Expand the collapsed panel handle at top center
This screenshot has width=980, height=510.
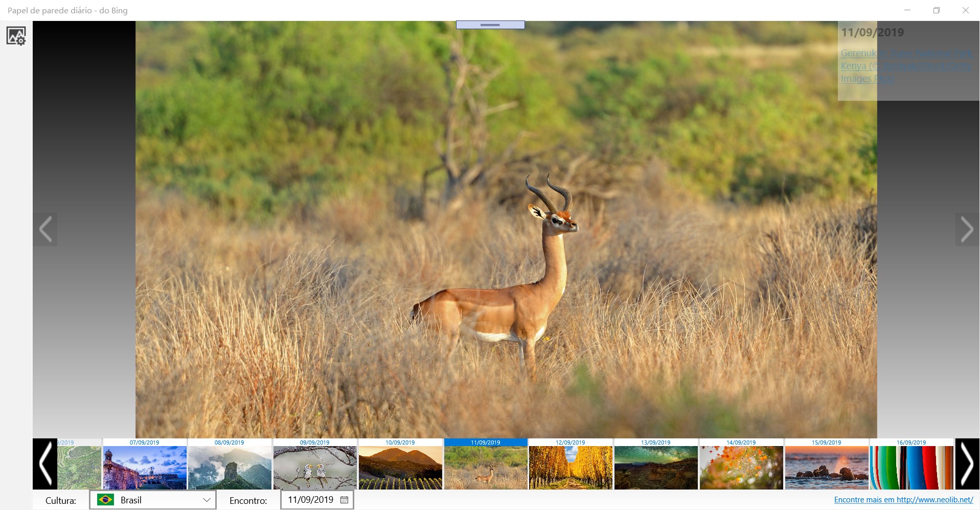(490, 24)
